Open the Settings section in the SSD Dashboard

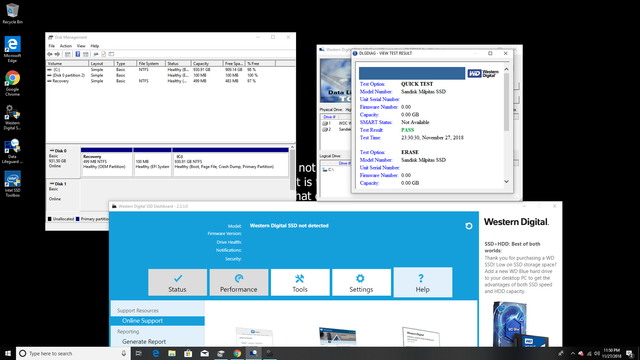[361, 282]
